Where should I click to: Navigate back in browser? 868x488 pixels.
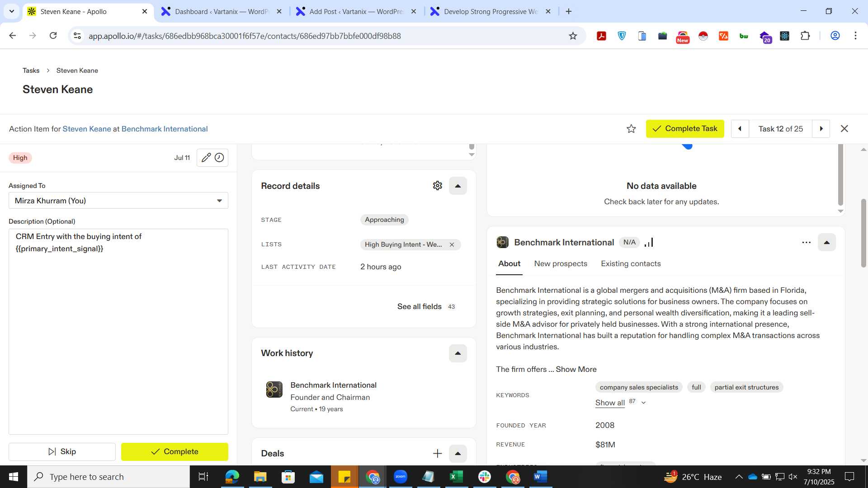pos(13,36)
